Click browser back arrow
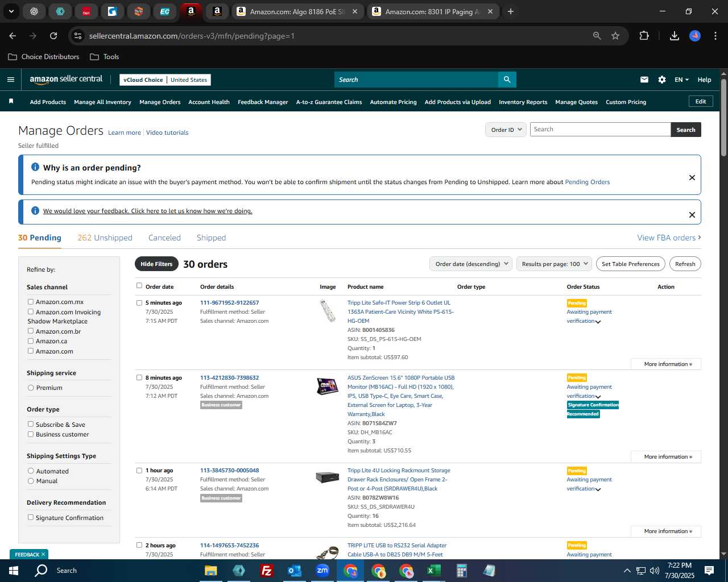 [13, 36]
